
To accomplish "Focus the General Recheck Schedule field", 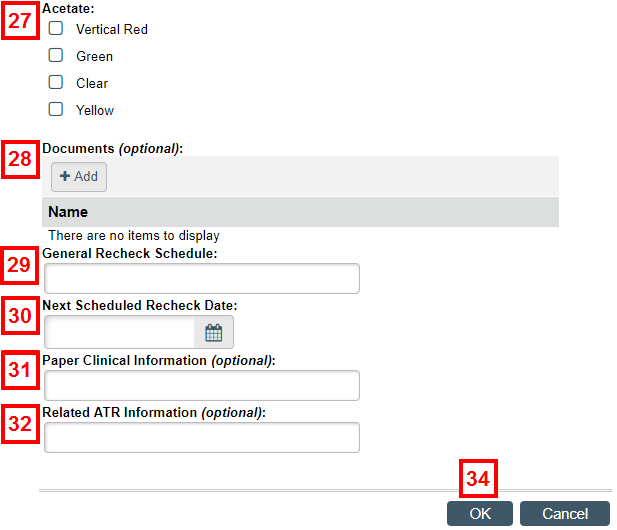I will coord(202,279).
